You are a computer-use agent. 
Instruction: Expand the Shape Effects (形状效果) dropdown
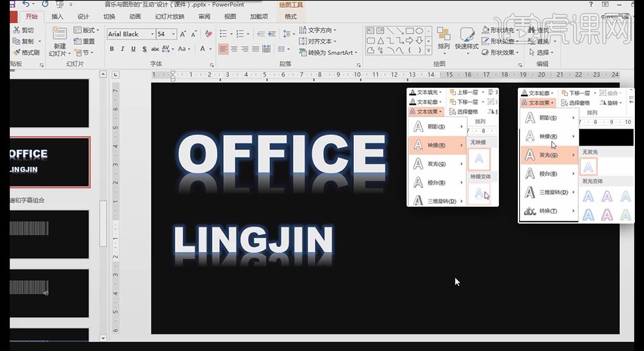click(x=504, y=53)
